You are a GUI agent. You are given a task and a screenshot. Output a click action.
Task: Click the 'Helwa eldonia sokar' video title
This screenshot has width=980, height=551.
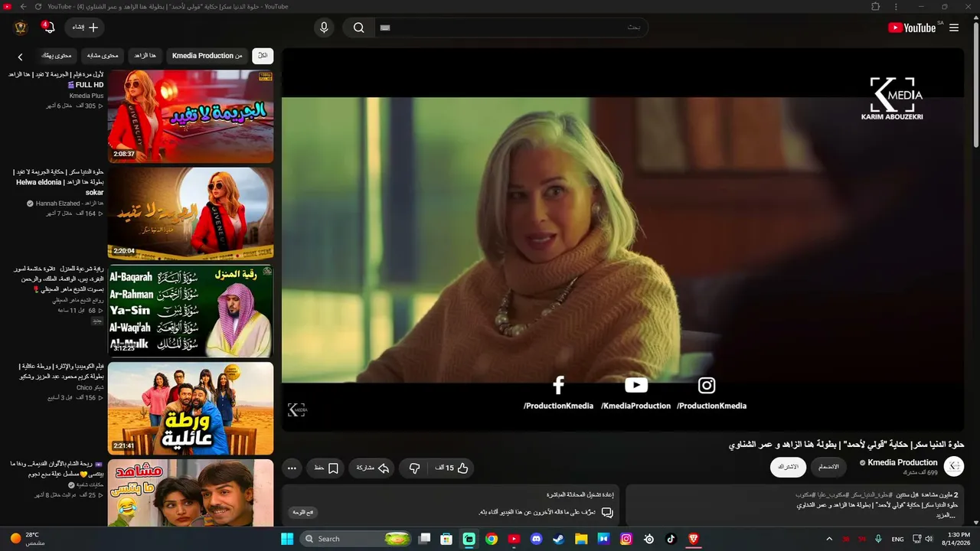point(58,182)
